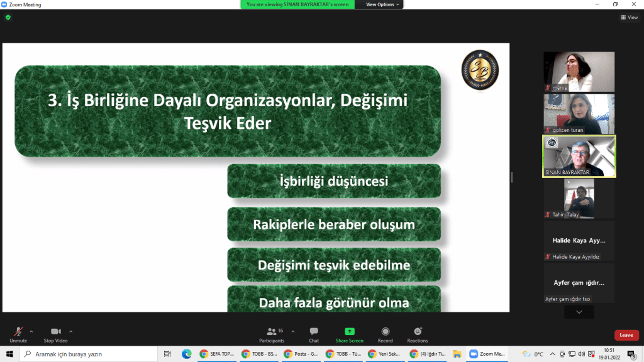The image size is (644, 362).
Task: Click the volume icon in system tray
Action: (580, 354)
